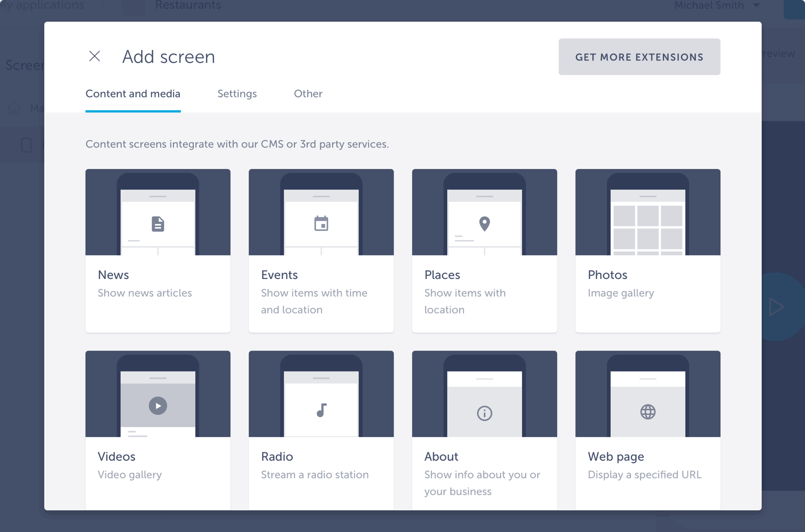Choose the News screen title
The image size is (805, 532).
(113, 275)
